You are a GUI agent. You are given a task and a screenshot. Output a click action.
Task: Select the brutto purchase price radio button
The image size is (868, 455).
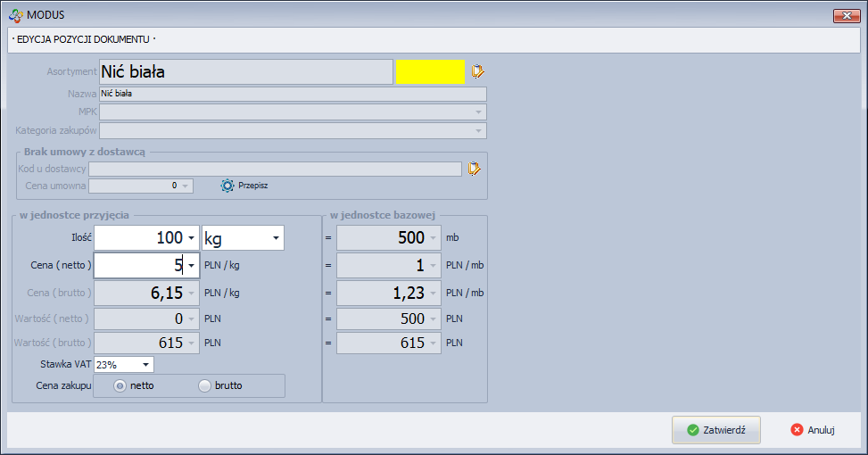[x=204, y=385]
